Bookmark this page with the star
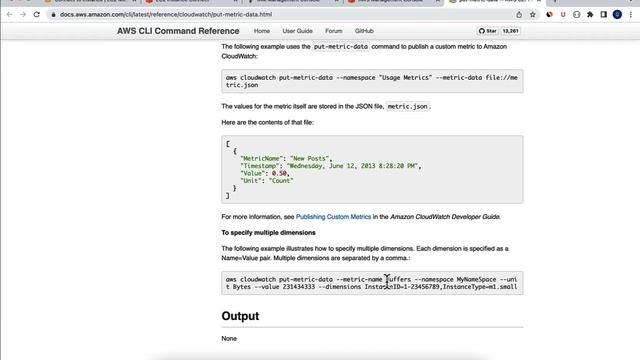The image size is (640, 360). [533, 15]
